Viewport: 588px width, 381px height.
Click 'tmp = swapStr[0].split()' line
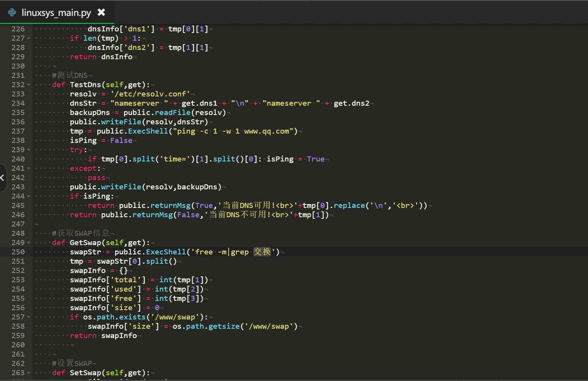(x=123, y=261)
